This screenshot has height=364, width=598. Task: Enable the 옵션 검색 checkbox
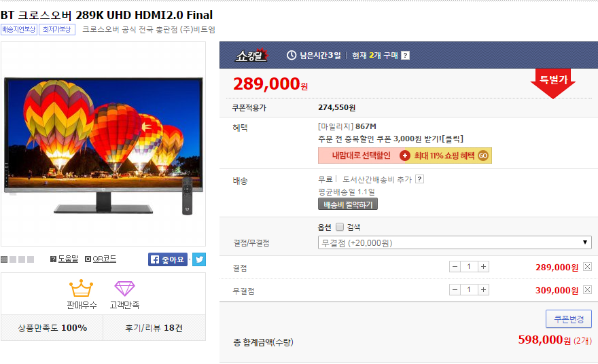pyautogui.click(x=339, y=227)
